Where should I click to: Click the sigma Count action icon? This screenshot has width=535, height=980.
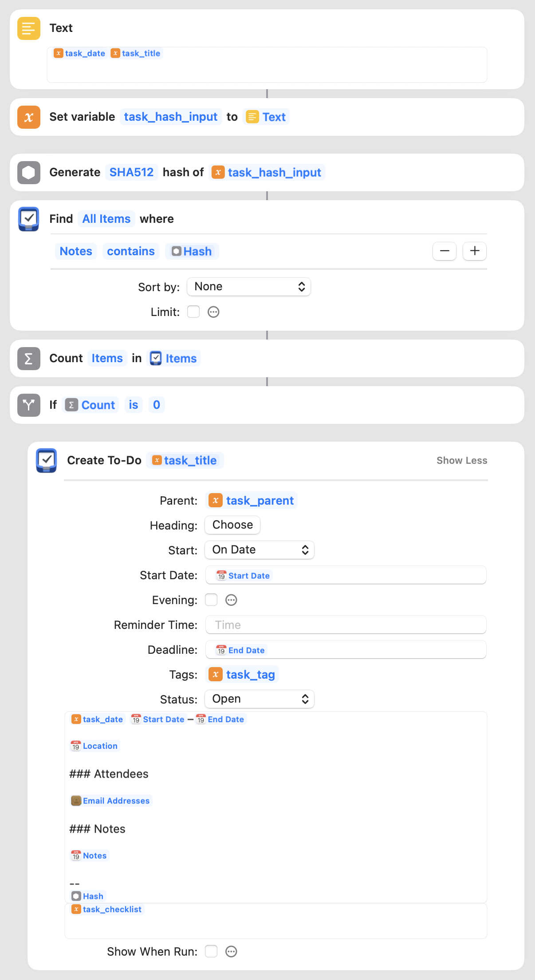[x=29, y=359]
